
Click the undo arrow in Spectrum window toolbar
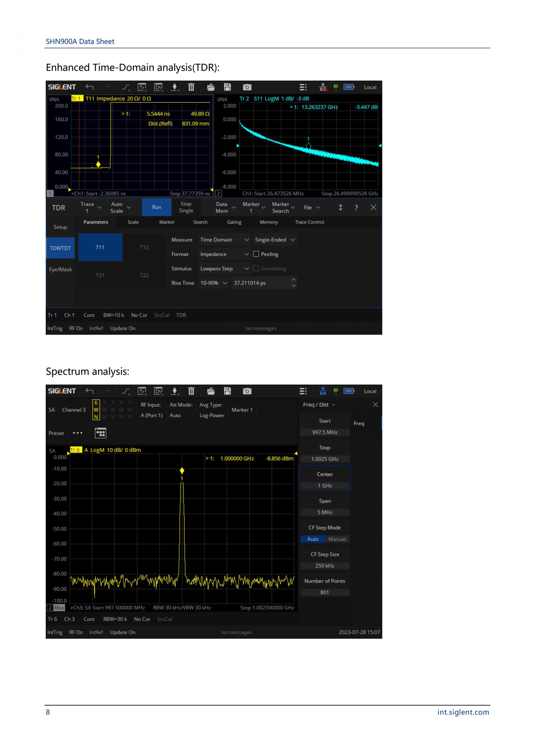point(90,391)
